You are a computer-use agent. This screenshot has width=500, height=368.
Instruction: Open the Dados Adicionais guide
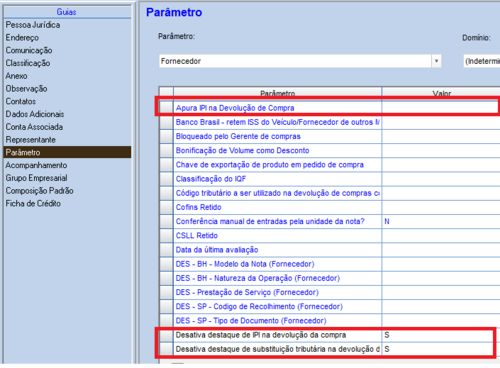coord(35,114)
